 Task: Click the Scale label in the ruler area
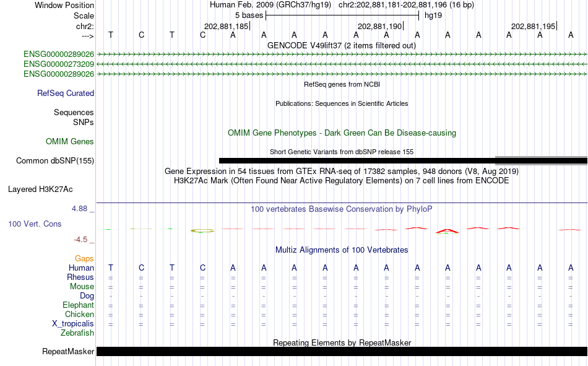(x=84, y=15)
